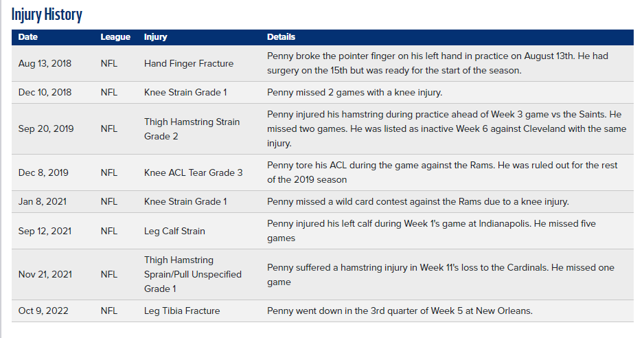
Task: Click the Thigh Hamstring Sprain/Pull Unspecified entry
Action: pyautogui.click(x=193, y=274)
